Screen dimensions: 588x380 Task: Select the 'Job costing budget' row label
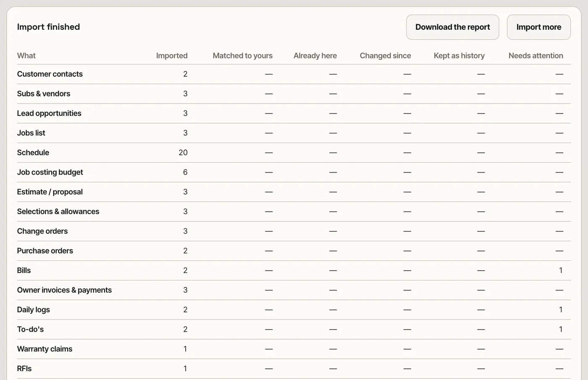pos(50,172)
